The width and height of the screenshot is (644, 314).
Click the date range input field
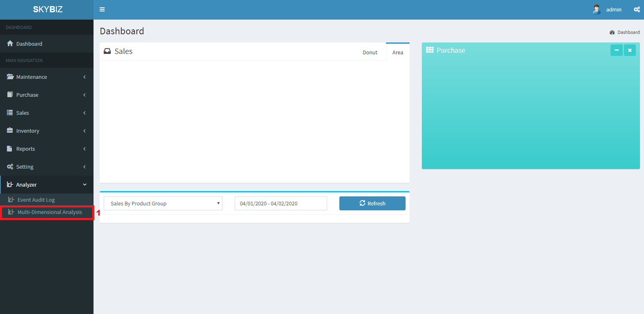(x=281, y=203)
